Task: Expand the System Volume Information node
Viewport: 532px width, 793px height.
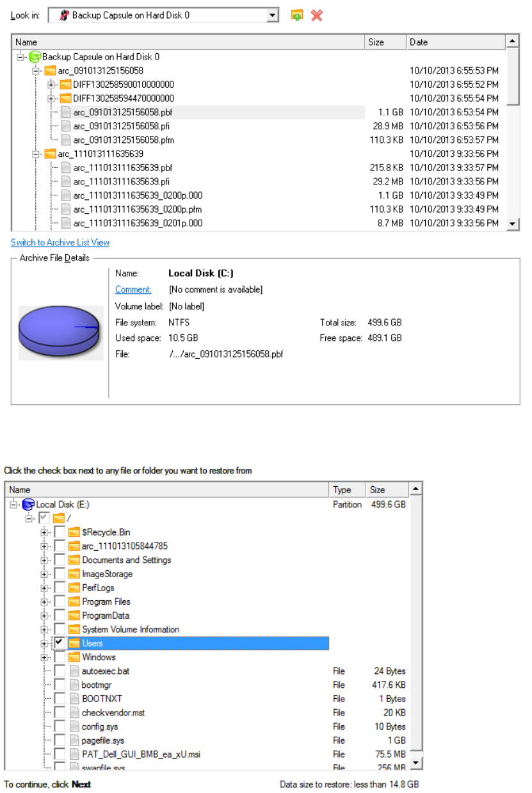Action: coord(45,630)
